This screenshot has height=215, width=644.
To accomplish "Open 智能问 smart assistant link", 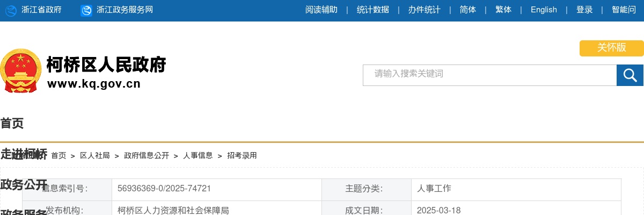I will [624, 10].
